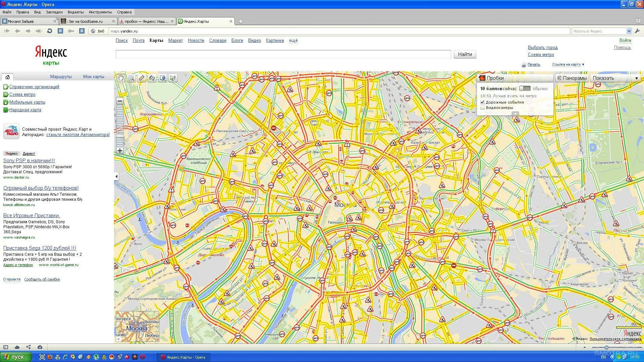Click the rewind navigation arrow in Opera
The height and width of the screenshot is (362, 644).
coord(7,31)
